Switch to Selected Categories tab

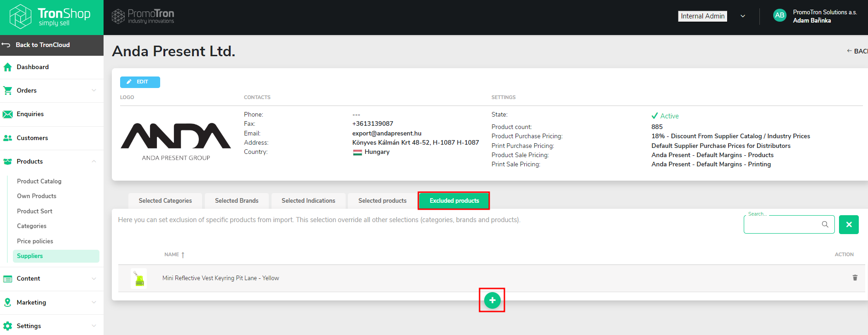165,200
